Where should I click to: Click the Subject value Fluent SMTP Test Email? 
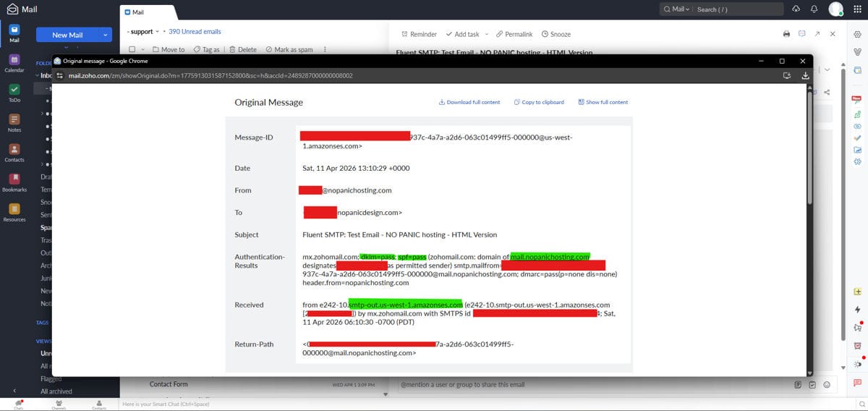pyautogui.click(x=399, y=234)
